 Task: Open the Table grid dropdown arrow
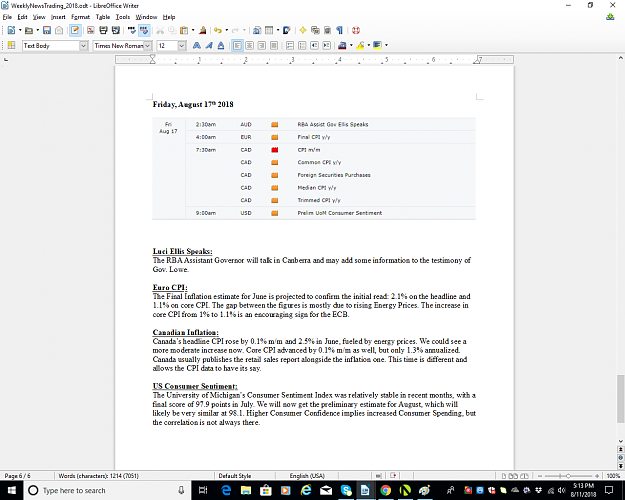[278, 30]
